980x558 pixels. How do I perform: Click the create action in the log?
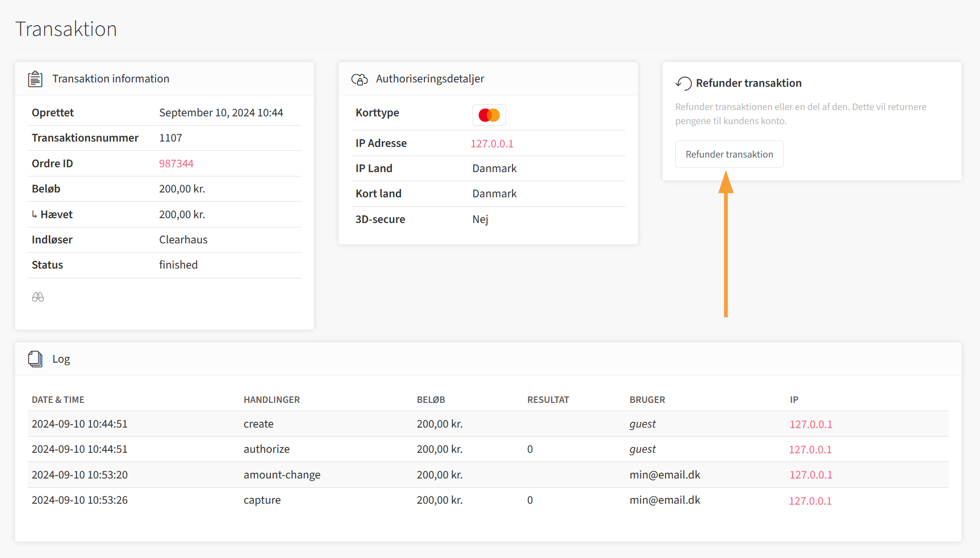pos(259,424)
